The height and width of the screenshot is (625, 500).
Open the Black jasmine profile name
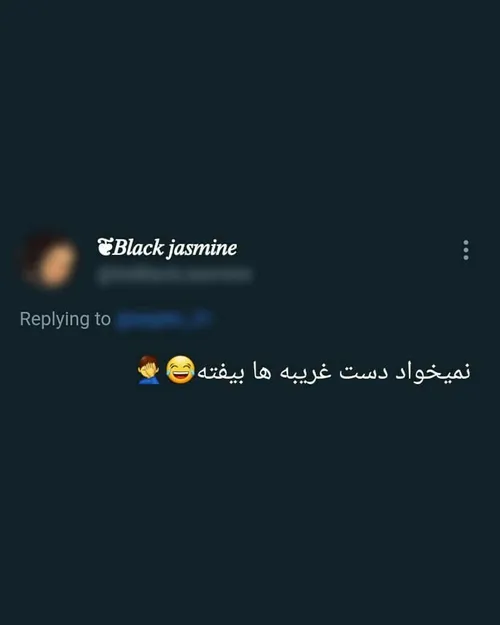tap(167, 248)
